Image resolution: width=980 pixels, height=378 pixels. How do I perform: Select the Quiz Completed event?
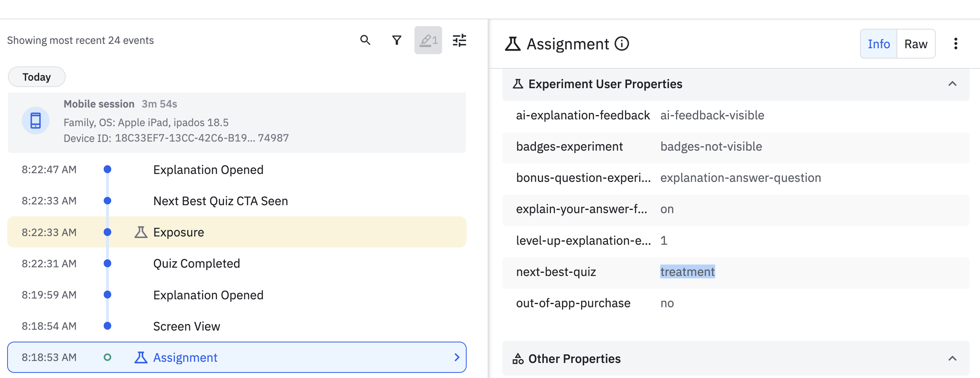pos(196,263)
